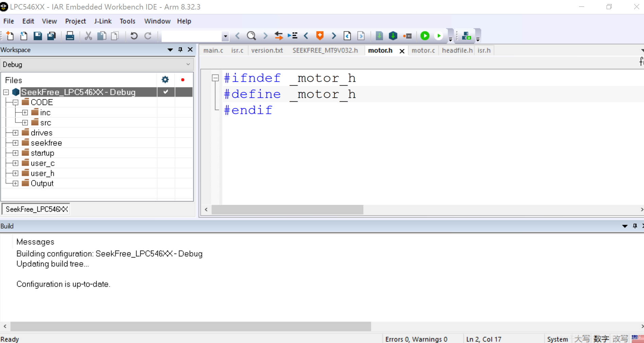Collapse the CODE folder

[x=15, y=102]
